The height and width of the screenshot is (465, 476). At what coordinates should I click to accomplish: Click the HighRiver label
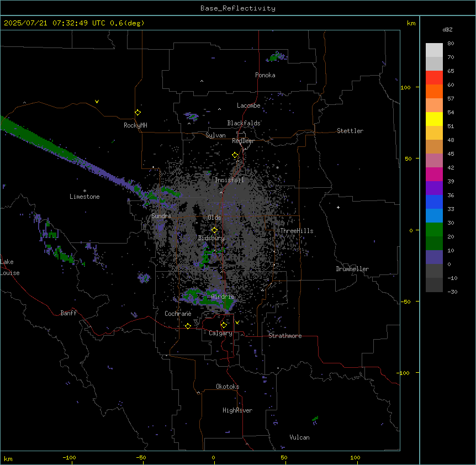point(237,410)
